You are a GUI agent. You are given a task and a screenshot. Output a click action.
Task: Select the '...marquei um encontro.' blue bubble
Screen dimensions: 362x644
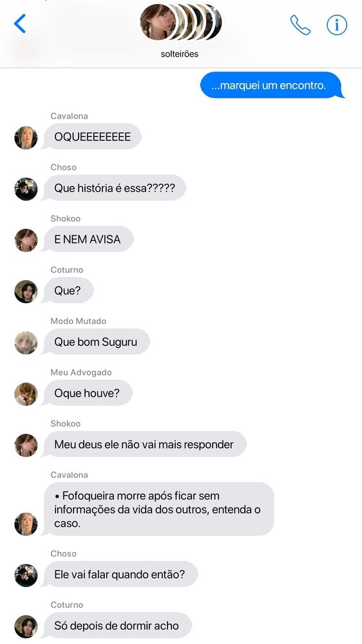(x=272, y=86)
